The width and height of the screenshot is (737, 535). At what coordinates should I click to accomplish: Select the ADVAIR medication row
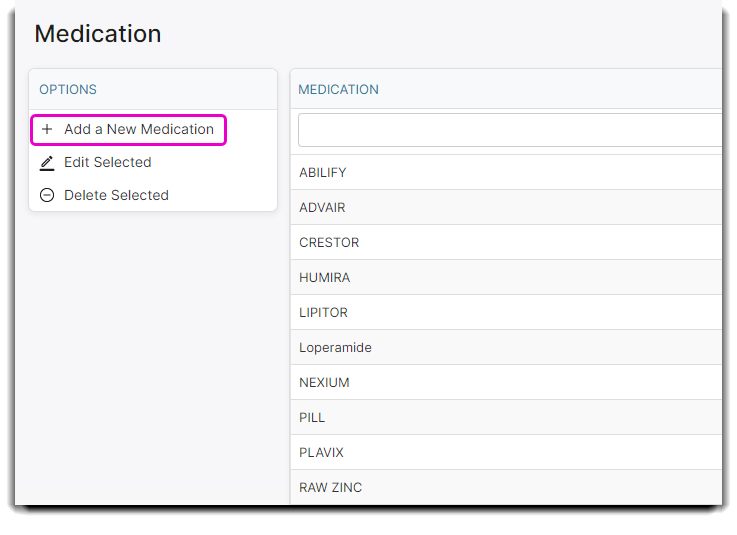[322, 208]
